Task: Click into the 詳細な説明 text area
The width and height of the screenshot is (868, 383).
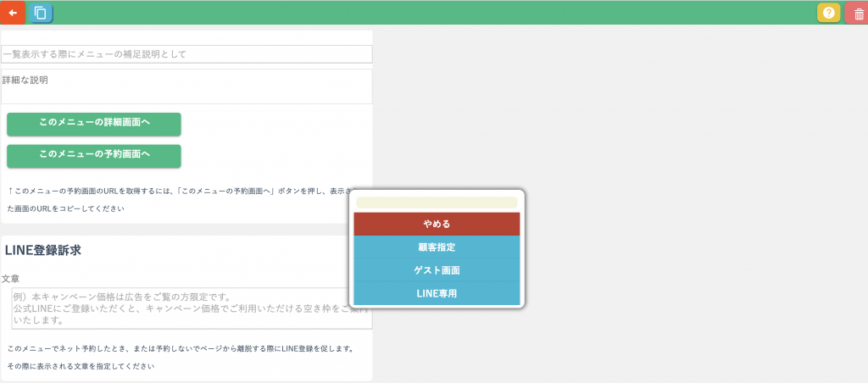Action: pyautogui.click(x=186, y=92)
